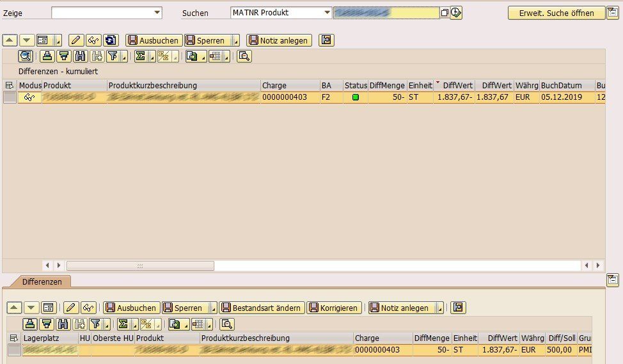Click the green status indicator in first row
623x364 pixels.
[x=356, y=97]
